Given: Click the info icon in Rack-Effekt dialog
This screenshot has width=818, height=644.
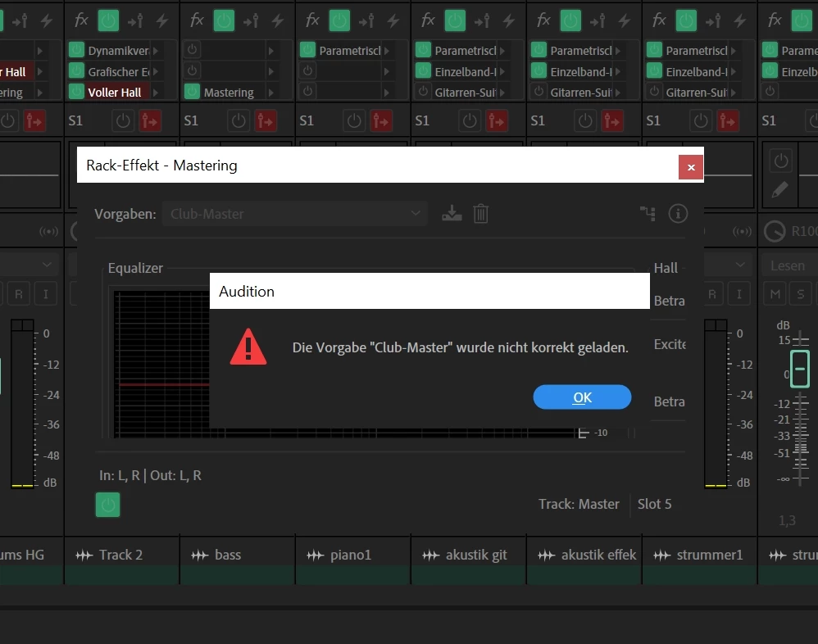Looking at the screenshot, I should coord(678,213).
